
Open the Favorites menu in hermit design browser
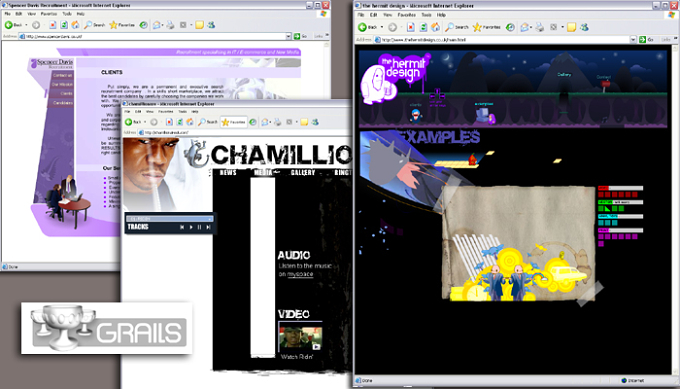coord(407,15)
